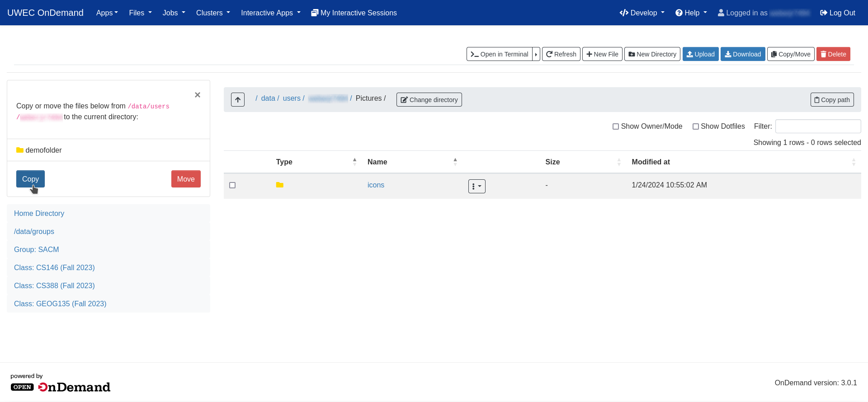The height and width of the screenshot is (402, 868).
Task: Close the copy/move panel with X
Action: click(198, 95)
